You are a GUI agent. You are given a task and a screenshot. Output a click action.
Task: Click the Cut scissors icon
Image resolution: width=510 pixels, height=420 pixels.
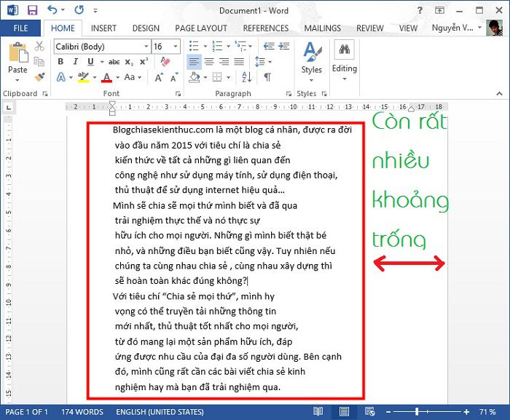pos(39,46)
